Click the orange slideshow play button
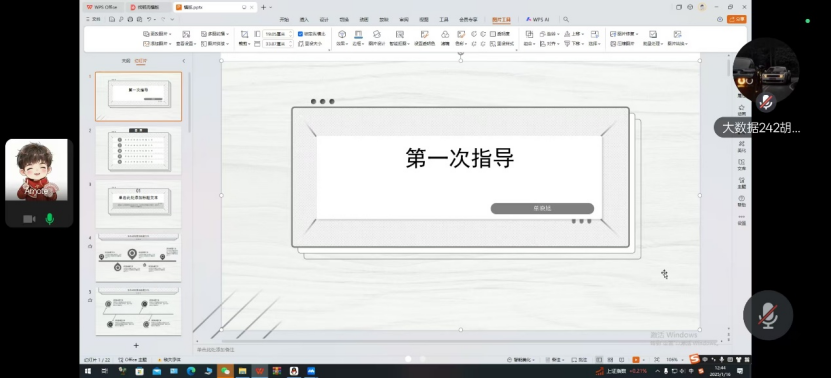Image resolution: width=831 pixels, height=378 pixels. click(x=636, y=359)
